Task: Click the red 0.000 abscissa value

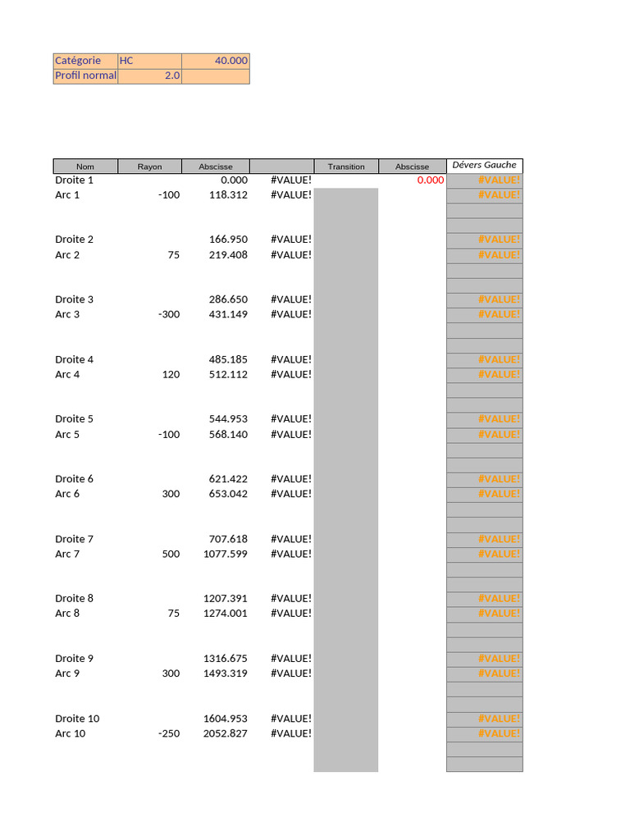Action: (431, 180)
